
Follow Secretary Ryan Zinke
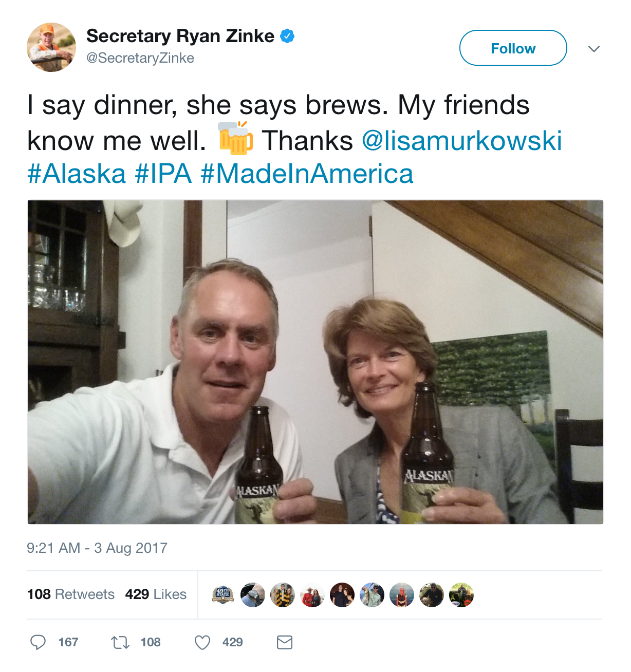click(513, 48)
